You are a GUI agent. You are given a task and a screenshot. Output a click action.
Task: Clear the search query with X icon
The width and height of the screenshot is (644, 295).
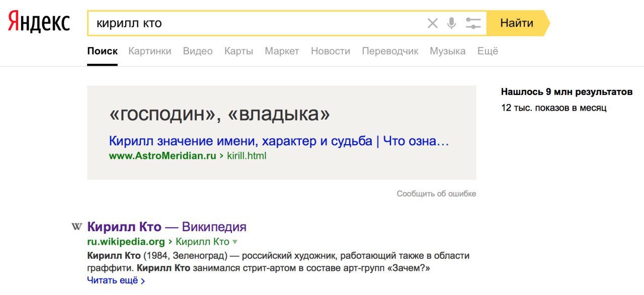[433, 23]
